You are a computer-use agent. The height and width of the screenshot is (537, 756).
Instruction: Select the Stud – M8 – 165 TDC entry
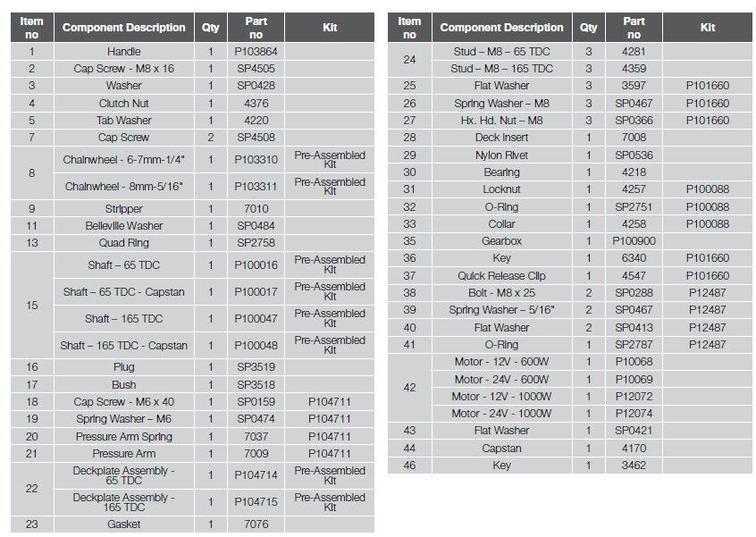502,69
